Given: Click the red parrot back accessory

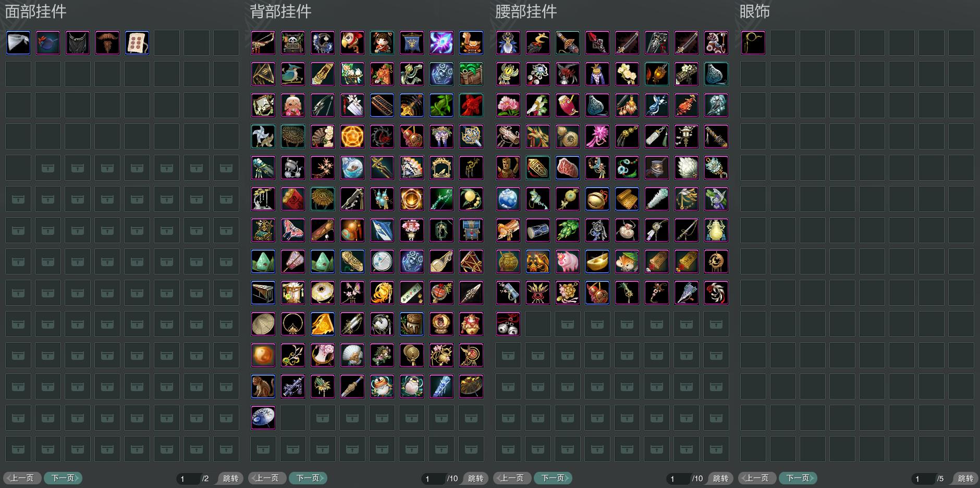Looking at the screenshot, I should [x=352, y=43].
